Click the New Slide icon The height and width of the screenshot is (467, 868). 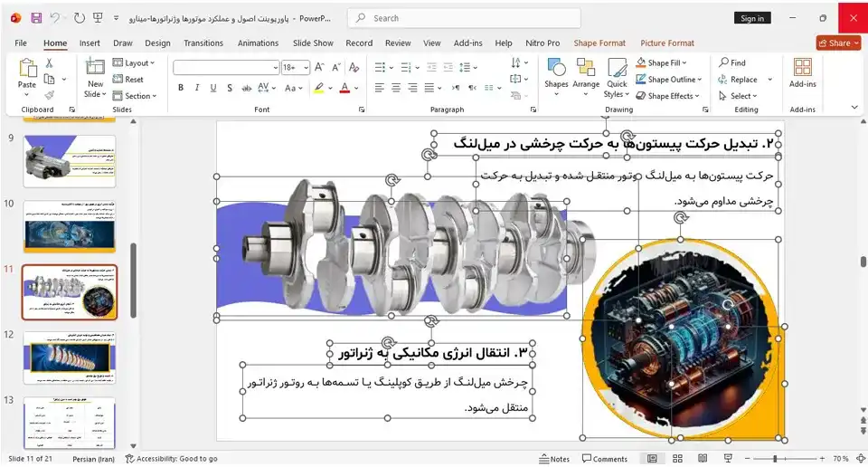click(x=95, y=68)
